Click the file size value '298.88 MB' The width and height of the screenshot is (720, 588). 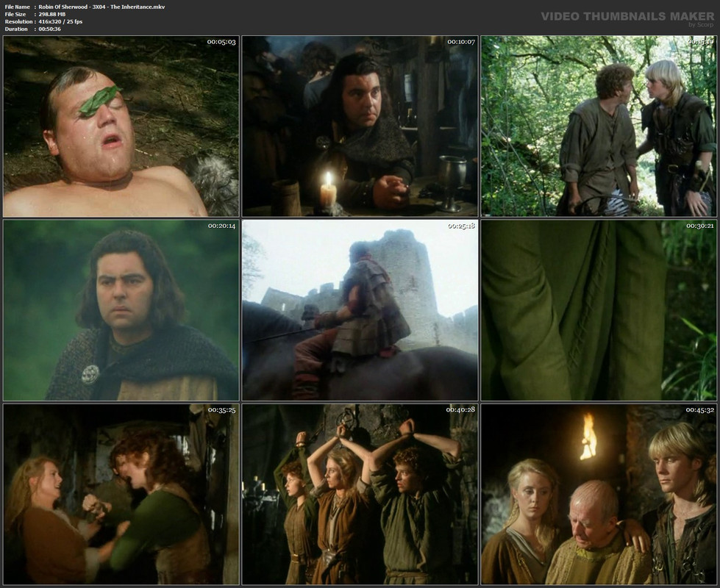pyautogui.click(x=52, y=14)
